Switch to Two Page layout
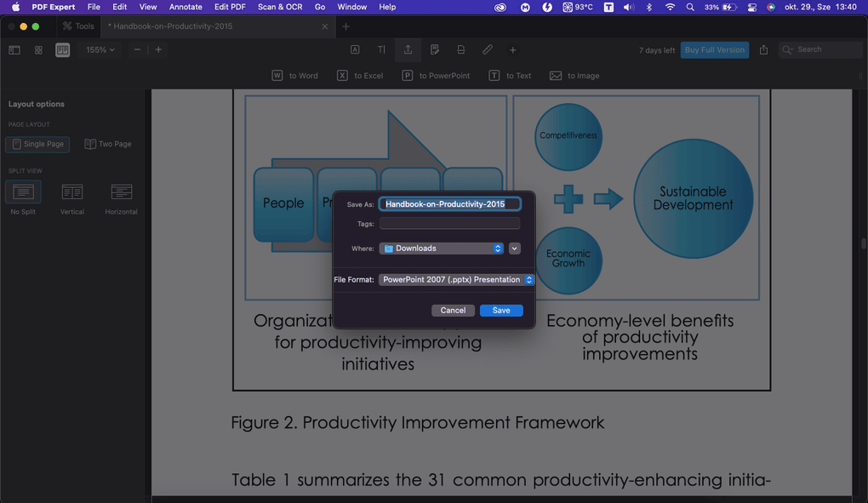Viewport: 868px width, 503px height. click(108, 144)
